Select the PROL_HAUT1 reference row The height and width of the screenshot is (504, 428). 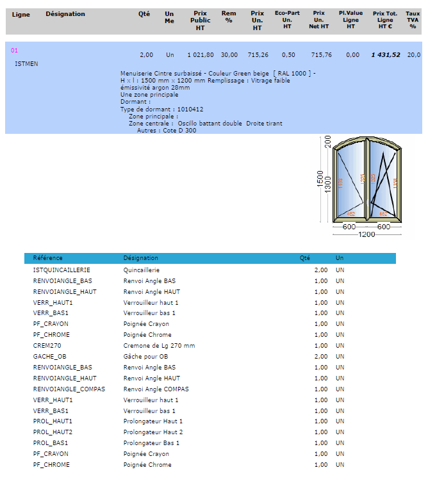[53, 421]
